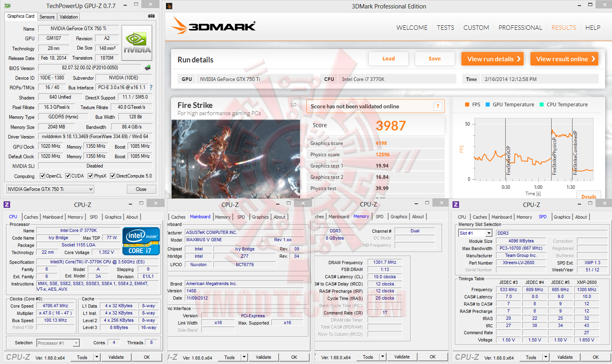Click the Fire Strike score 3987
This screenshot has width=612, height=364.
[391, 126]
